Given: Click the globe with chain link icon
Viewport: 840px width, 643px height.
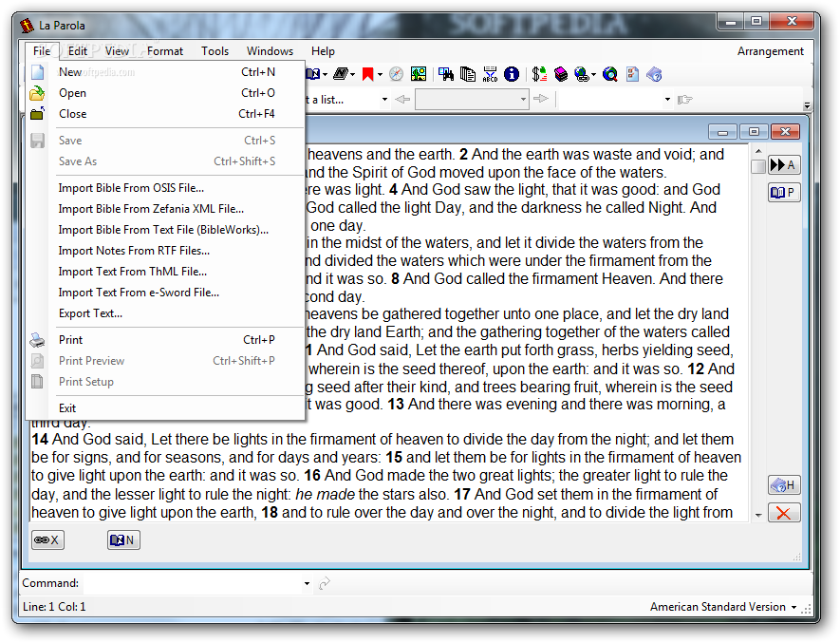Looking at the screenshot, I should pos(582,74).
